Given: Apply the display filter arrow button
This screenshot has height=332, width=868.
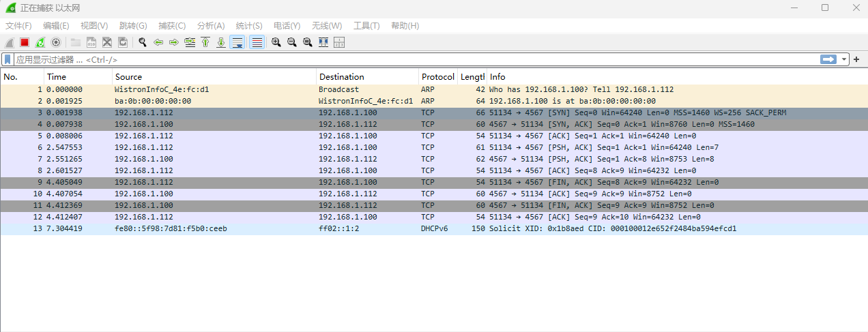Looking at the screenshot, I should 828,59.
